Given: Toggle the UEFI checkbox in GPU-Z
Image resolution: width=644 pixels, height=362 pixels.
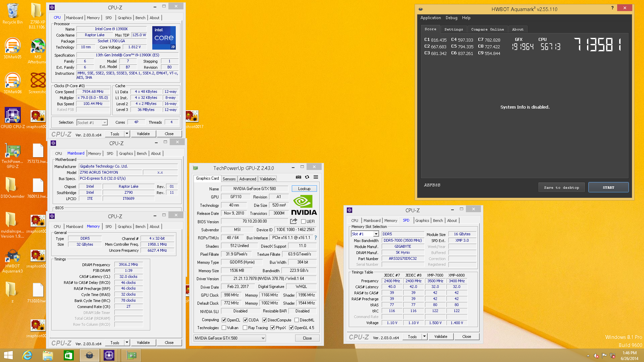Looking at the screenshot, I should (x=303, y=221).
